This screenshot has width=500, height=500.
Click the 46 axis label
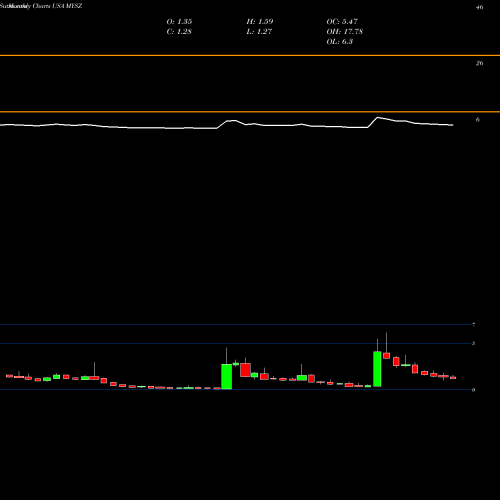click(x=479, y=7)
